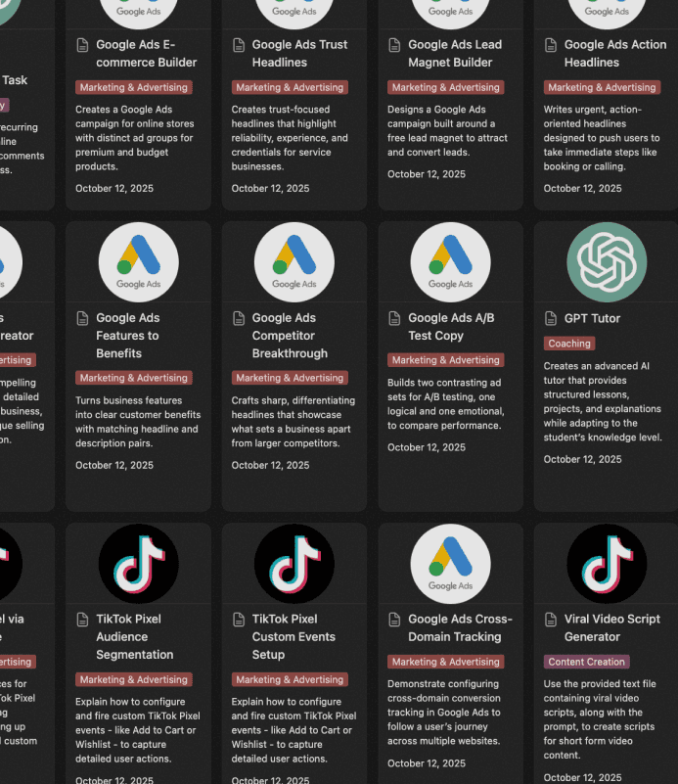
Task: Open Google Ads Features to Benefits title
Action: (127, 336)
